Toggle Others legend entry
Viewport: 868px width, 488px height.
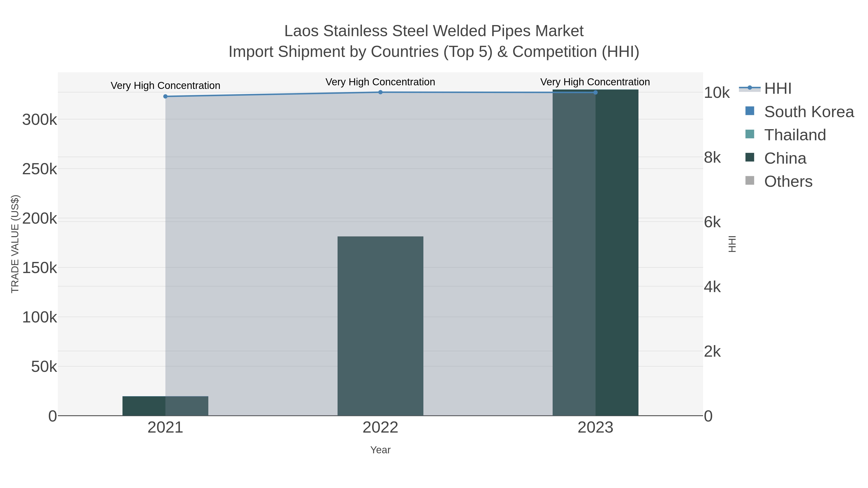779,181
